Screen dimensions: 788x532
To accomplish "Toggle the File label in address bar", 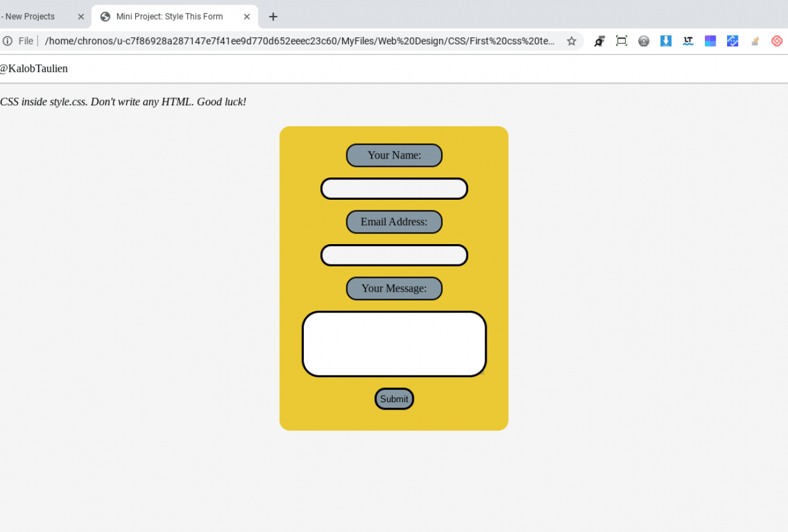I will 26,41.
